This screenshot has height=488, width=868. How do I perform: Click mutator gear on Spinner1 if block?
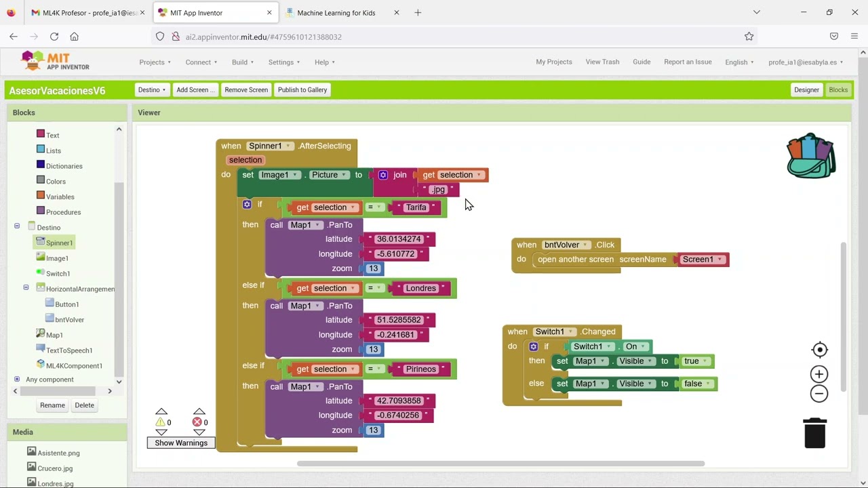(x=247, y=204)
